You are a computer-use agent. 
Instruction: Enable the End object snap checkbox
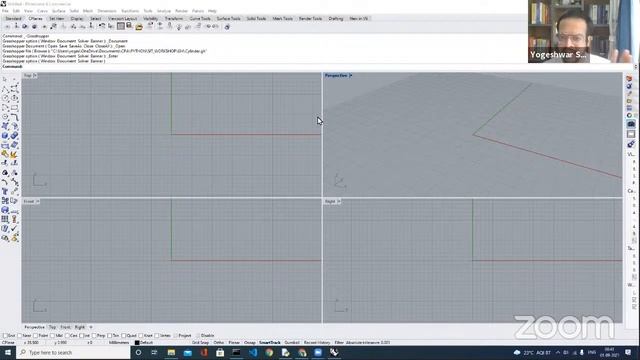[x=5, y=336]
